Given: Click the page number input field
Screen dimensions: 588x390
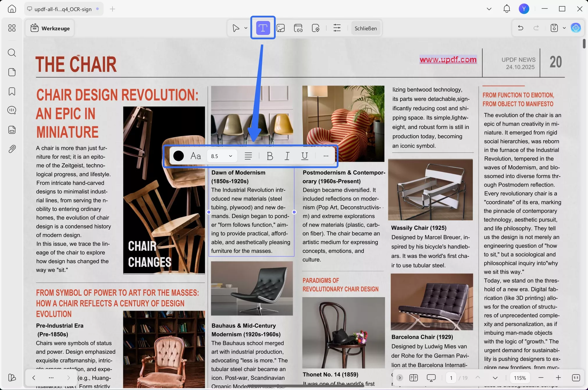Looking at the screenshot, I should click(451, 378).
